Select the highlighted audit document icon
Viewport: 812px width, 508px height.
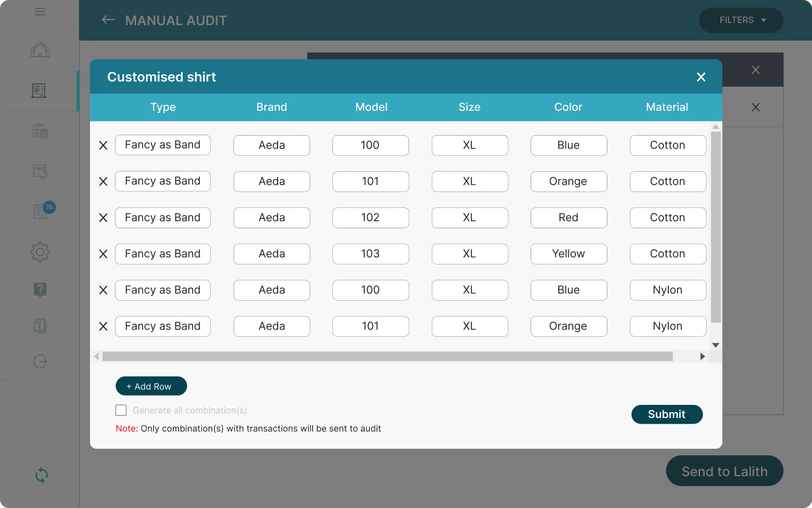tap(39, 90)
